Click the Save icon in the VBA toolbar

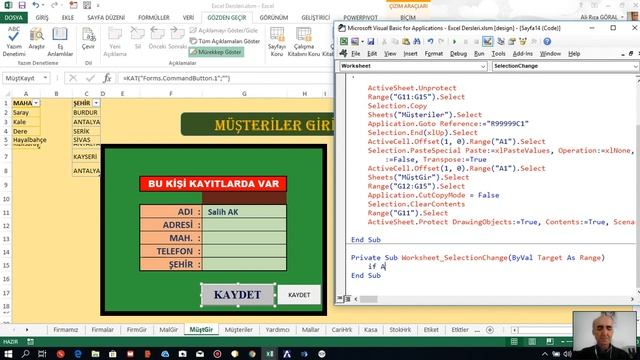(371, 41)
